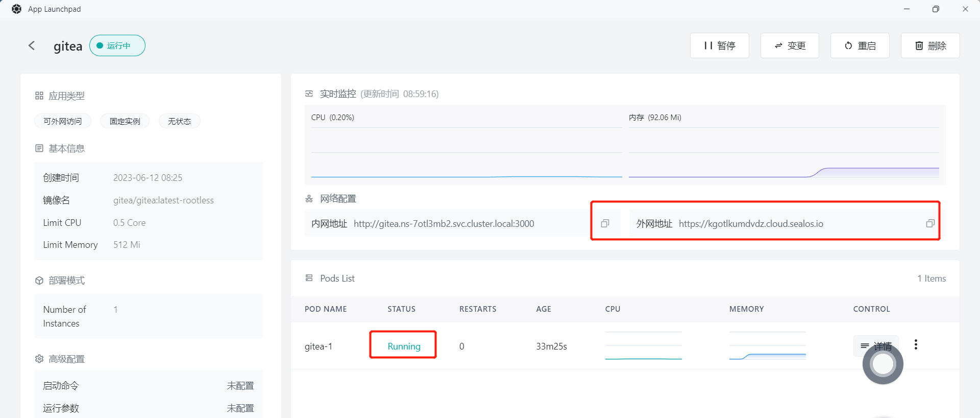The height and width of the screenshot is (418, 980).
Task: Copy the internal network address
Action: 605,223
